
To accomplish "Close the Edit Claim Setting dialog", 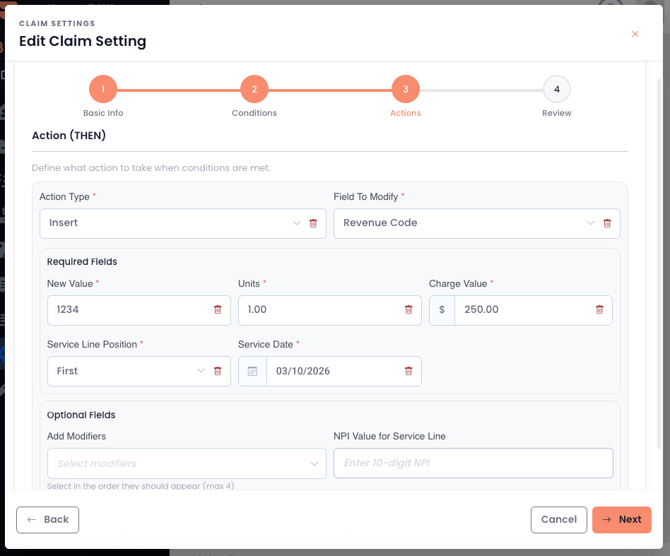I will coord(635,34).
